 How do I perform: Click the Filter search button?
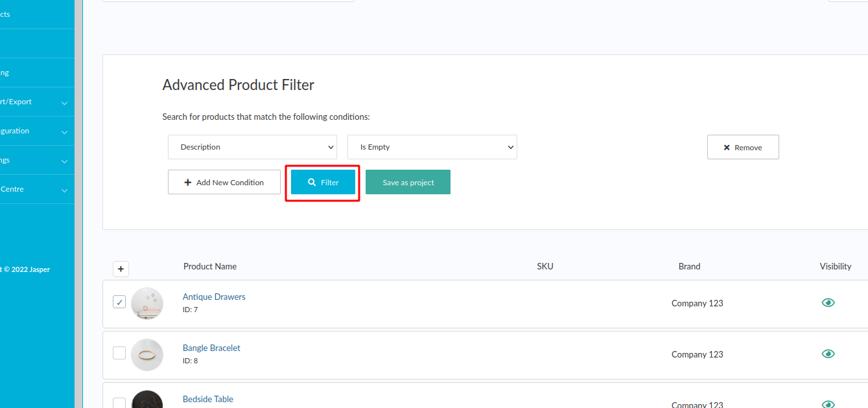323,183
